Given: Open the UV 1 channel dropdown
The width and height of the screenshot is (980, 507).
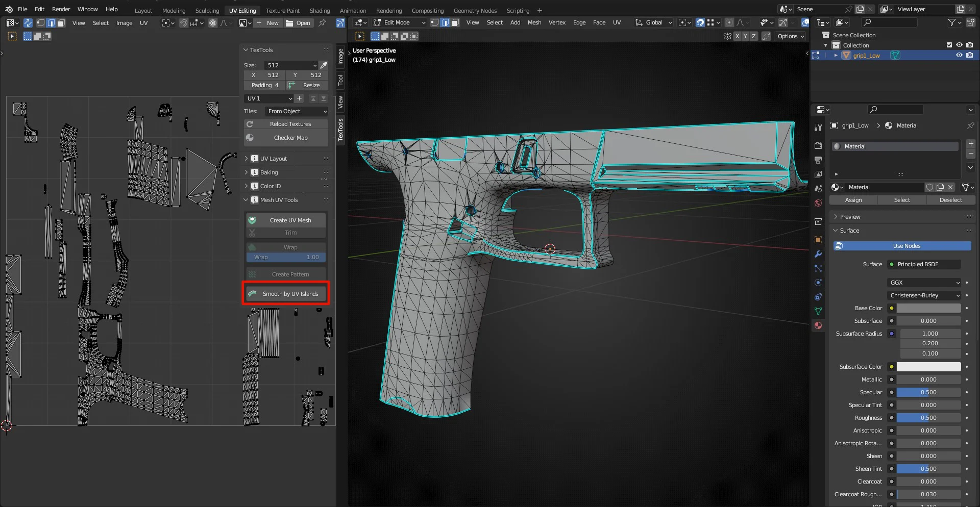Looking at the screenshot, I should point(269,98).
